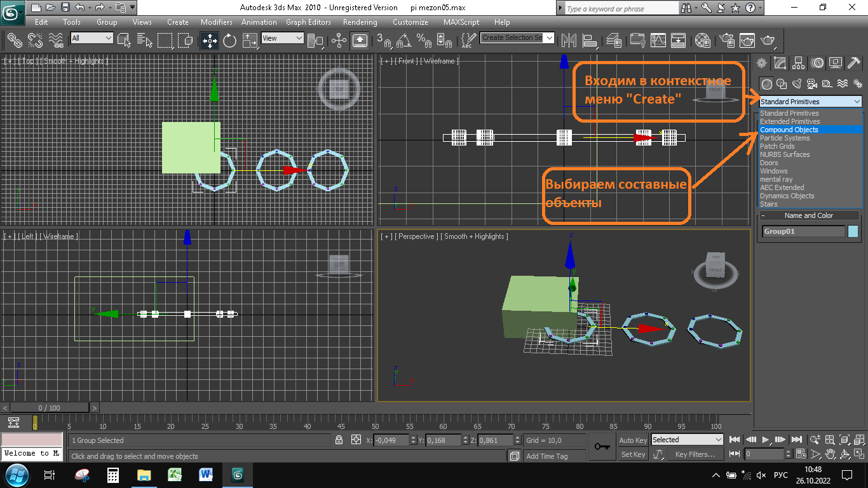Open the Select by Name tool
The height and width of the screenshot is (488, 868).
145,41
